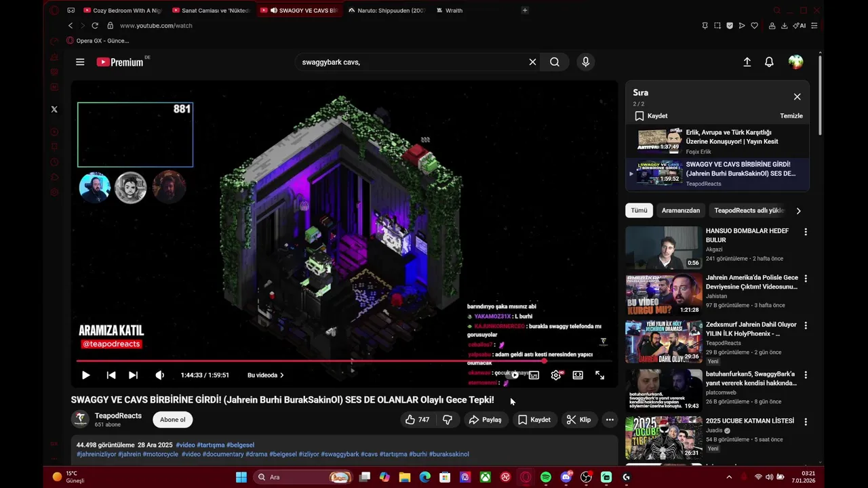Open Discord from taskbar
The width and height of the screenshot is (868, 488).
tap(566, 477)
